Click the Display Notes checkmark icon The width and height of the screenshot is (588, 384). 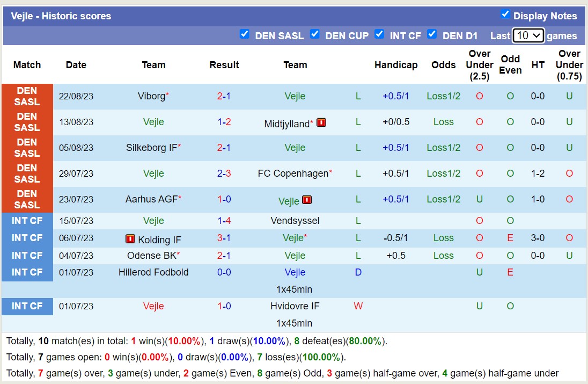tap(505, 15)
